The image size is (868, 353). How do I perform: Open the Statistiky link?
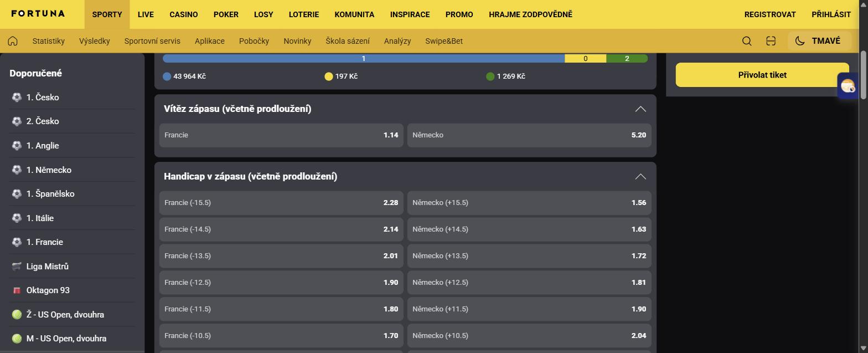click(49, 41)
